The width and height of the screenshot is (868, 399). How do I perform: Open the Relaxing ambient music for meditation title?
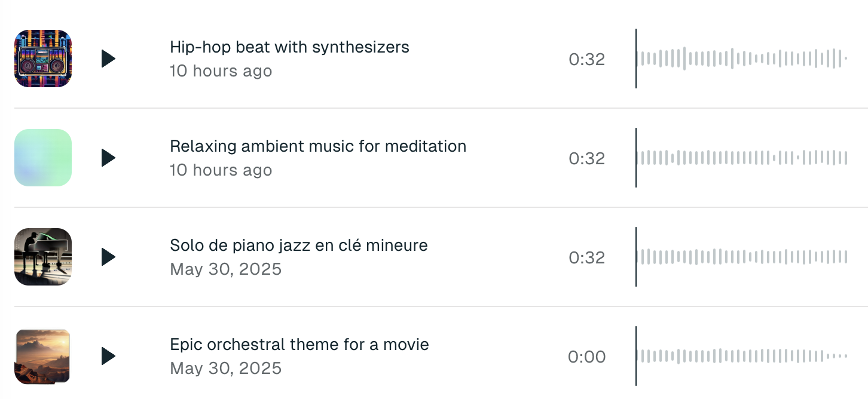pos(317,146)
